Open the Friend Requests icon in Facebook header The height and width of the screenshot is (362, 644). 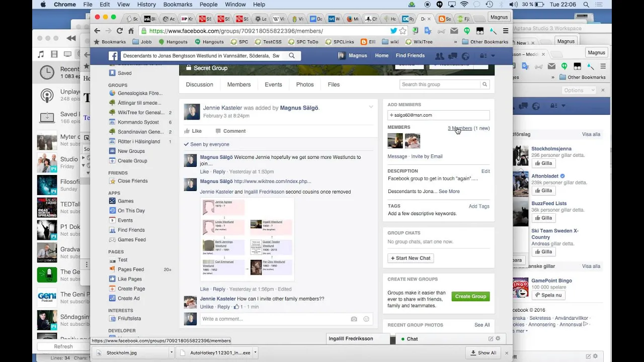[x=439, y=56]
